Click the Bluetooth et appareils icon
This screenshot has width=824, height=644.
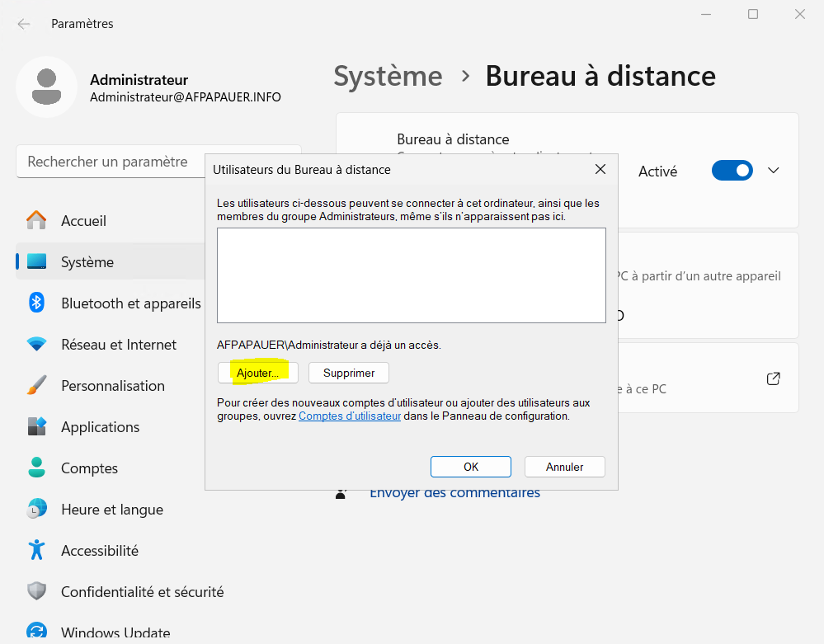36,303
